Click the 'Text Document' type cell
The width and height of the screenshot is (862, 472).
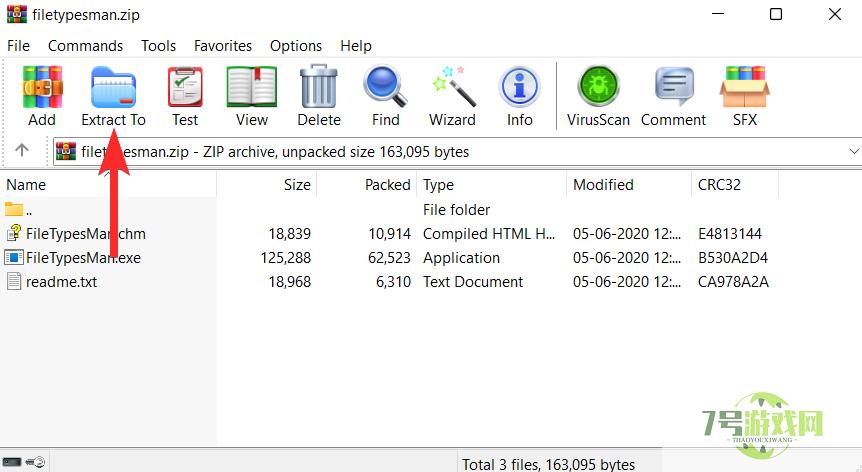coord(473,282)
